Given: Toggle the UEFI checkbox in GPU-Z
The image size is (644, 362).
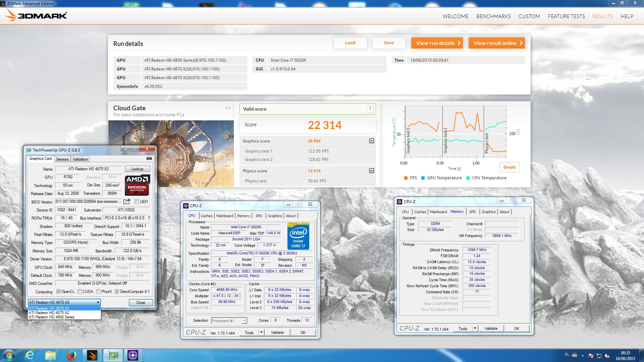Looking at the screenshot, I should pyautogui.click(x=137, y=202).
